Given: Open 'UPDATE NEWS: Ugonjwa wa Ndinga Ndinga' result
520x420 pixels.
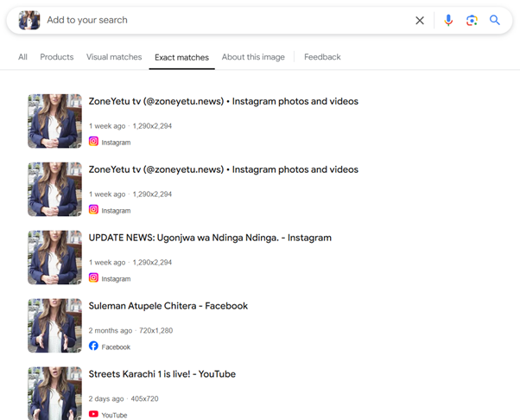Looking at the screenshot, I should click(x=210, y=238).
